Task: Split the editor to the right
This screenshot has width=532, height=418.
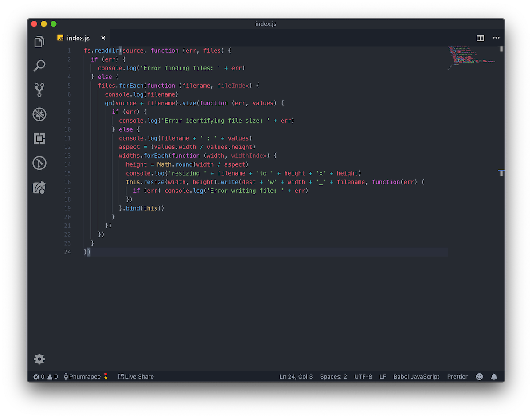Action: 480,38
